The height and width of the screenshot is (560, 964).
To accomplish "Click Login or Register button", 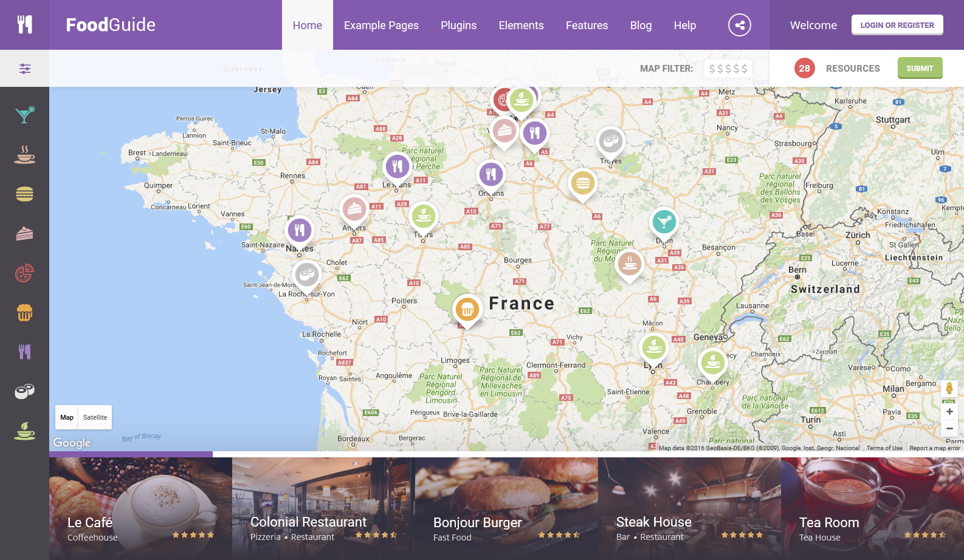I will pyautogui.click(x=897, y=25).
